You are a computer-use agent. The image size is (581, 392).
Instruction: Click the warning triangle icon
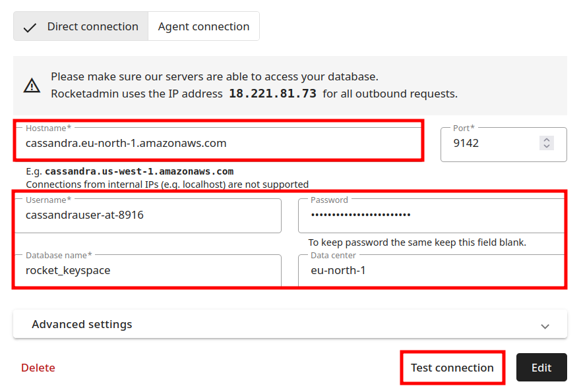click(x=32, y=86)
